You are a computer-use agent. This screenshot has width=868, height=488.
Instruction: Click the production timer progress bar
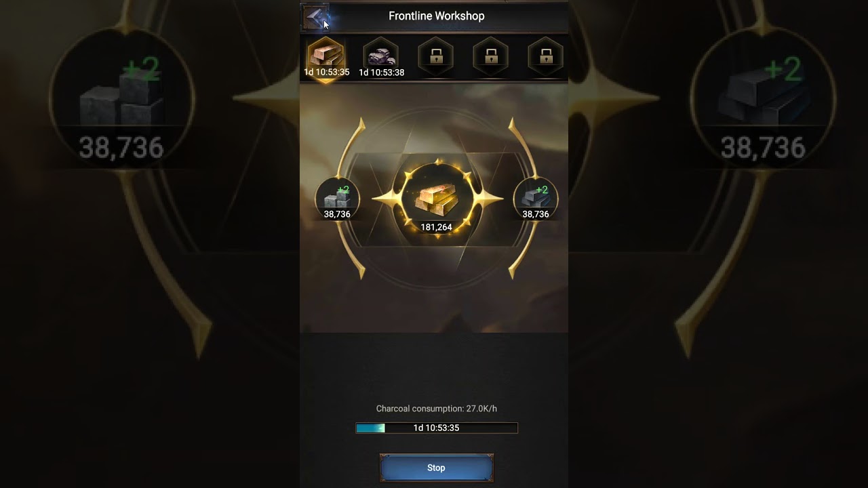point(436,428)
